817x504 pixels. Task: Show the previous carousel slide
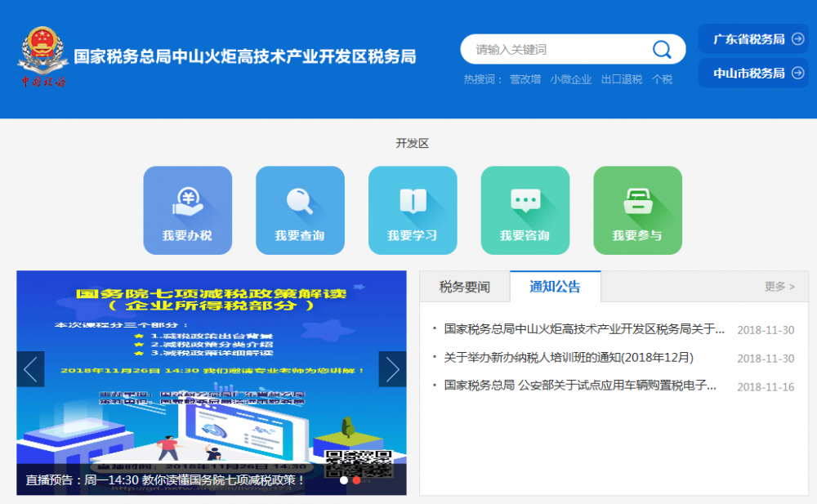point(29,368)
